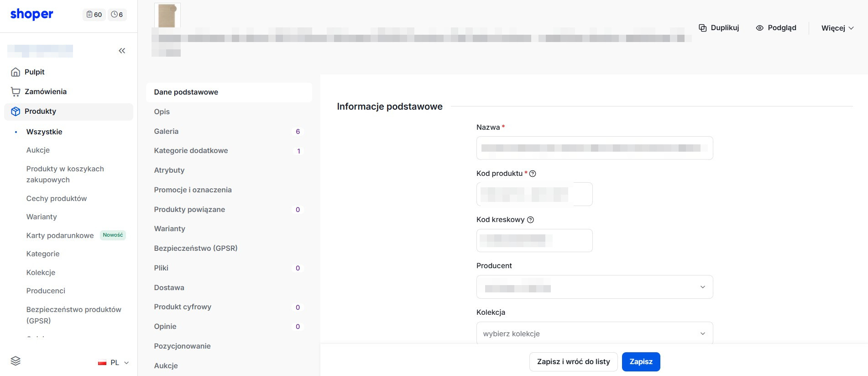
Task: Click the Duplikuj copy icon
Action: (x=703, y=28)
